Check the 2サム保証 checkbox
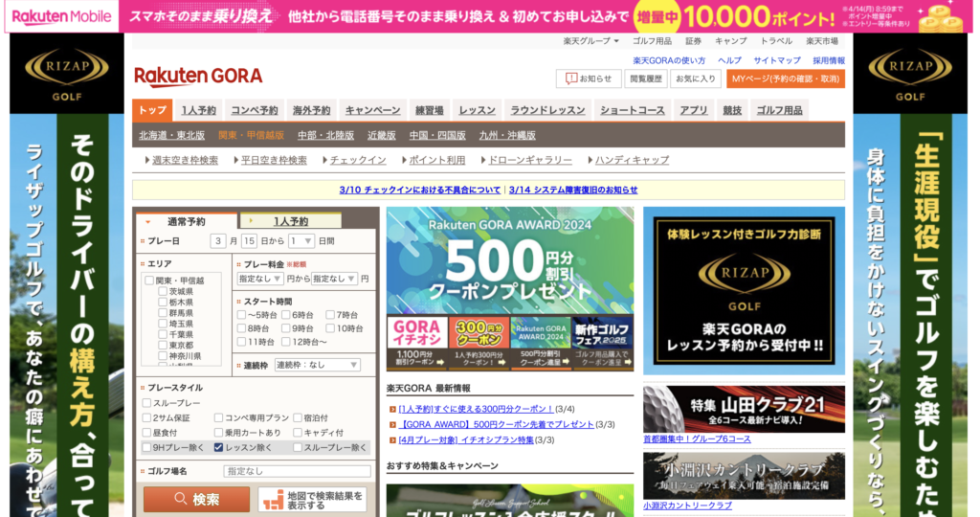 [146, 417]
